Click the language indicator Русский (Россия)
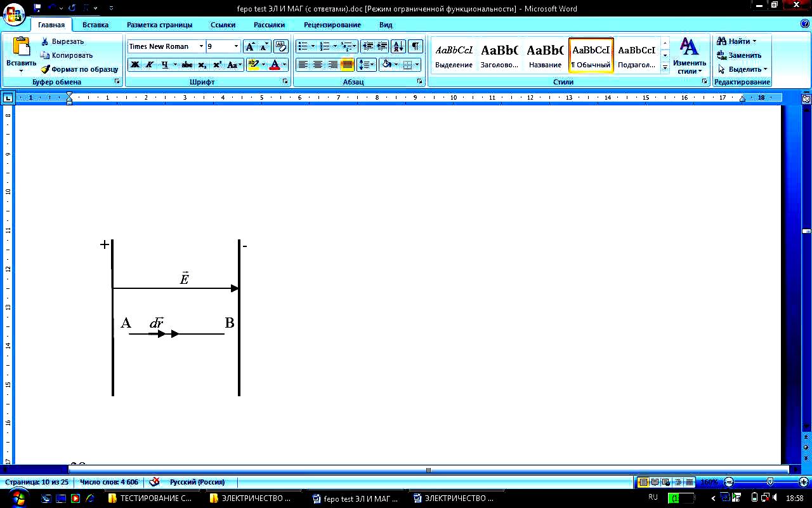Screen dimensions: 812x508 197,482
